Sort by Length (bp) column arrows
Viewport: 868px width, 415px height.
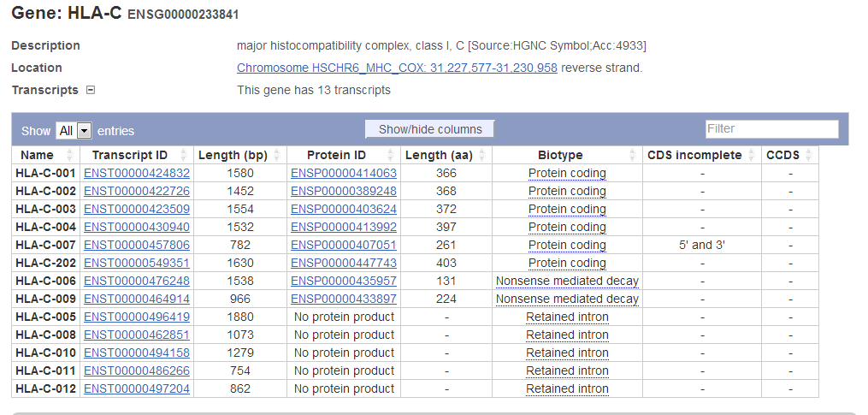(277, 156)
